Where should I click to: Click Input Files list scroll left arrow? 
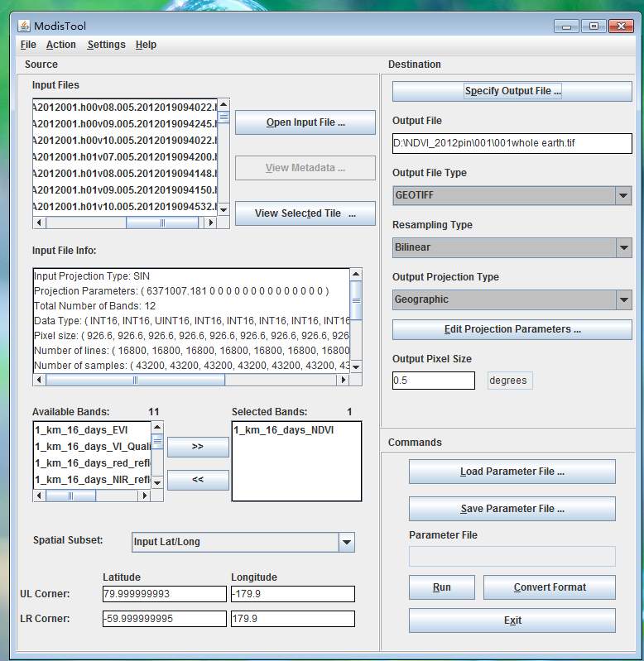pos(39,223)
